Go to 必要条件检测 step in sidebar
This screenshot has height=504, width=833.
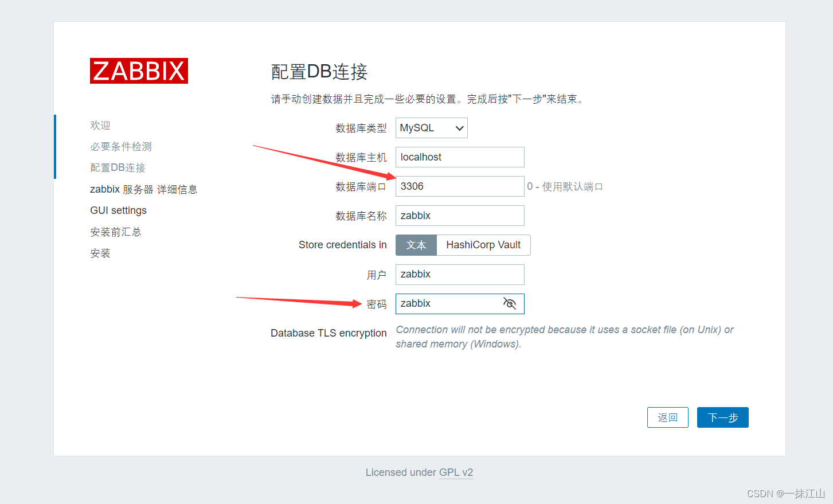pos(121,146)
